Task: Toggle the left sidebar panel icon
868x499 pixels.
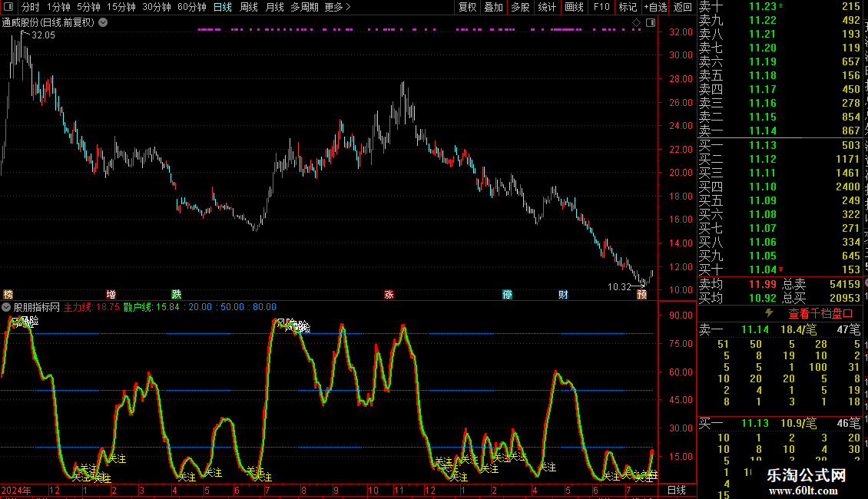Action: 9,7
